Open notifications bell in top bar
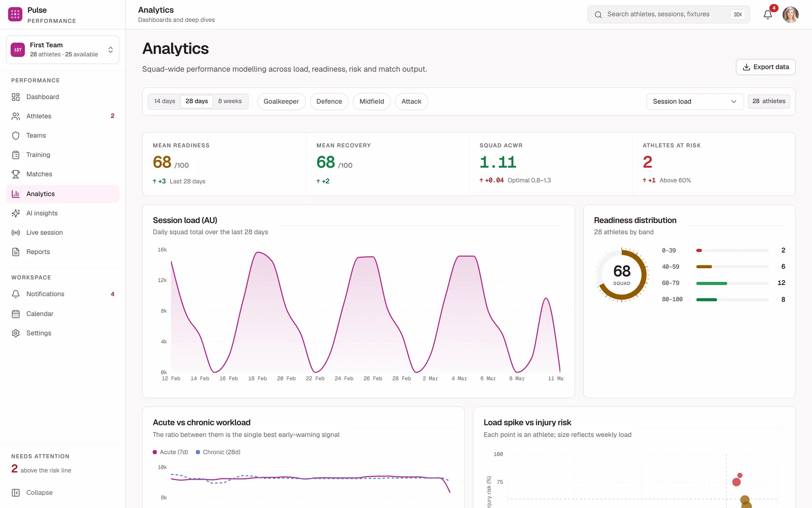Screen dimensions: 812x508 click(x=768, y=14)
